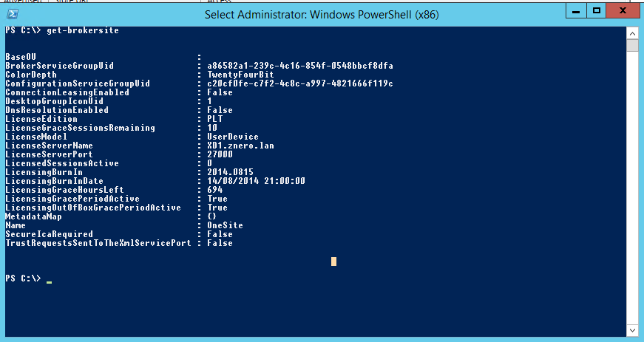Click the scrollbar up arrow

632,33
